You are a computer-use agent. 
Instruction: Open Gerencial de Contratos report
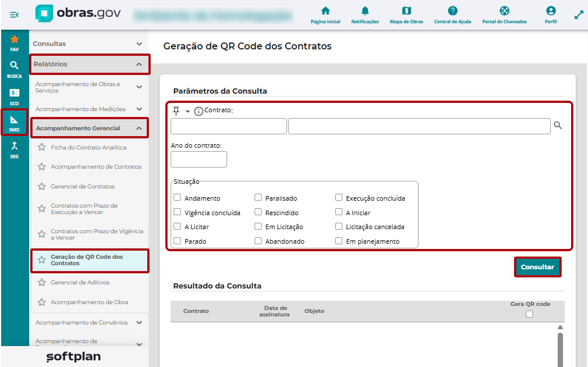(x=83, y=187)
